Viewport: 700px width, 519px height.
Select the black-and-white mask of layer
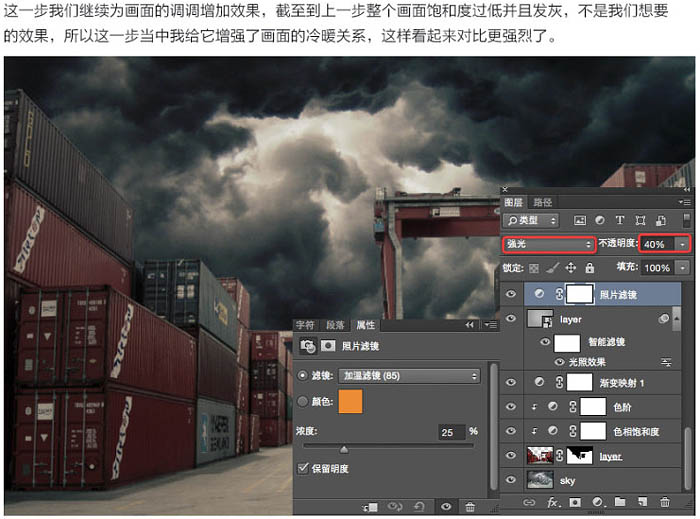[580, 455]
